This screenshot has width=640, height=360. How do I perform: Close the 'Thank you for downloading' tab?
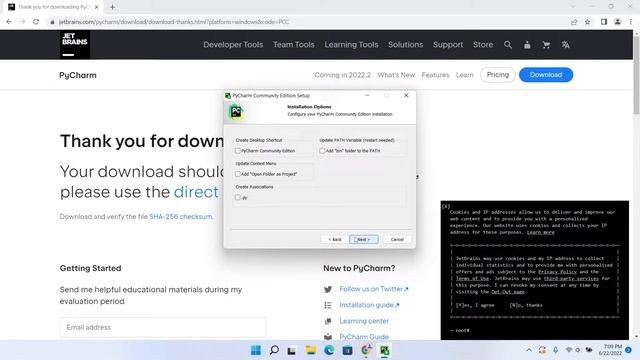(x=96, y=7)
